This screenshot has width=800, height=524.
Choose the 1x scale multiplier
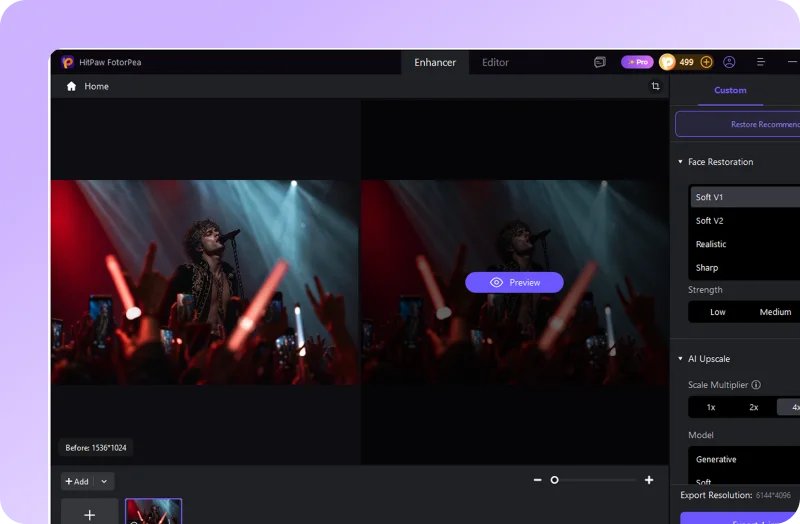(711, 407)
